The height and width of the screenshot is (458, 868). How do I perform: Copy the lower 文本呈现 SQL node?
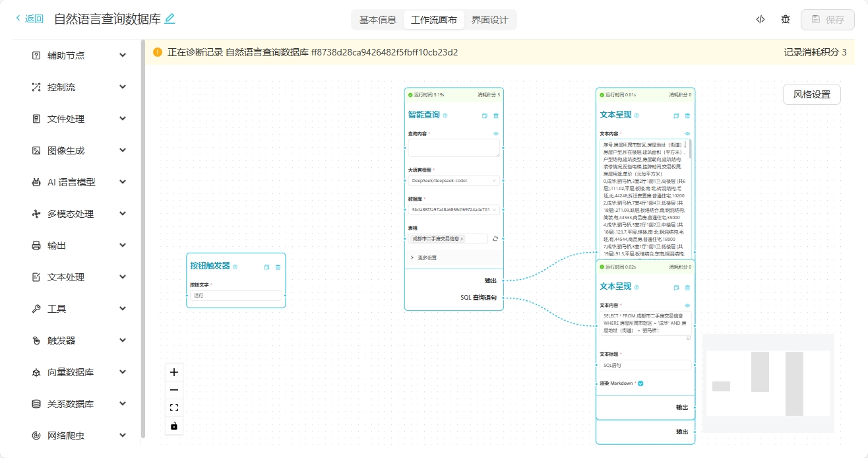pyautogui.click(x=676, y=287)
